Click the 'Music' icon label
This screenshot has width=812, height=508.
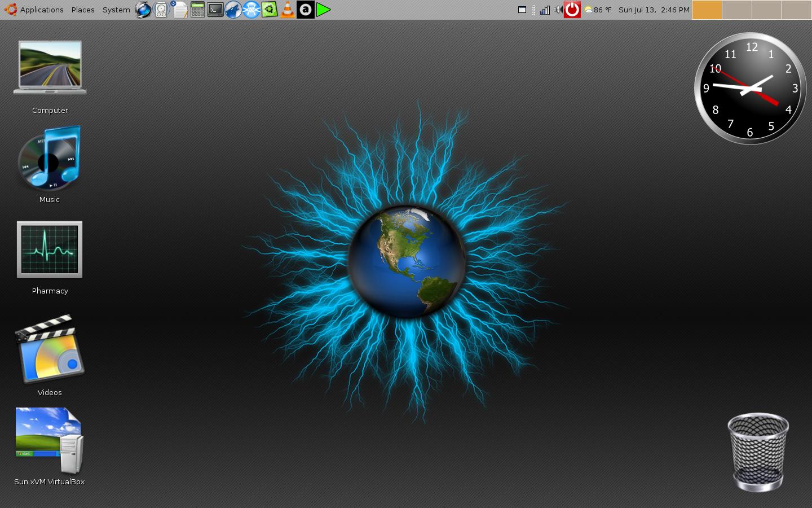pyautogui.click(x=50, y=200)
